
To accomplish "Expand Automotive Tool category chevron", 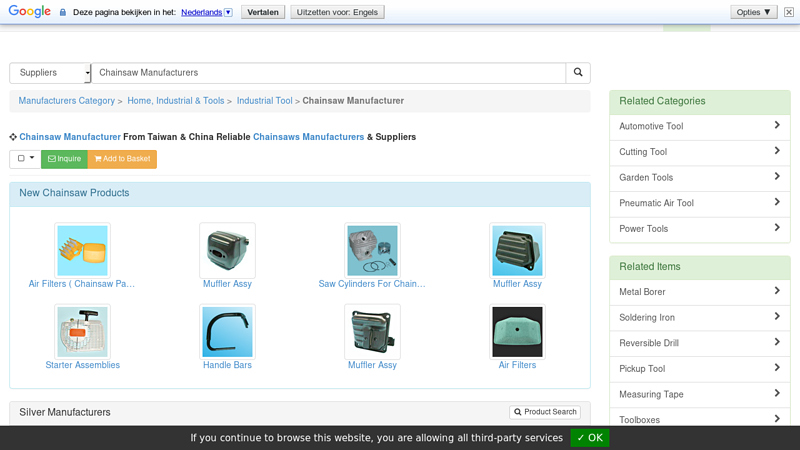I will (x=777, y=125).
